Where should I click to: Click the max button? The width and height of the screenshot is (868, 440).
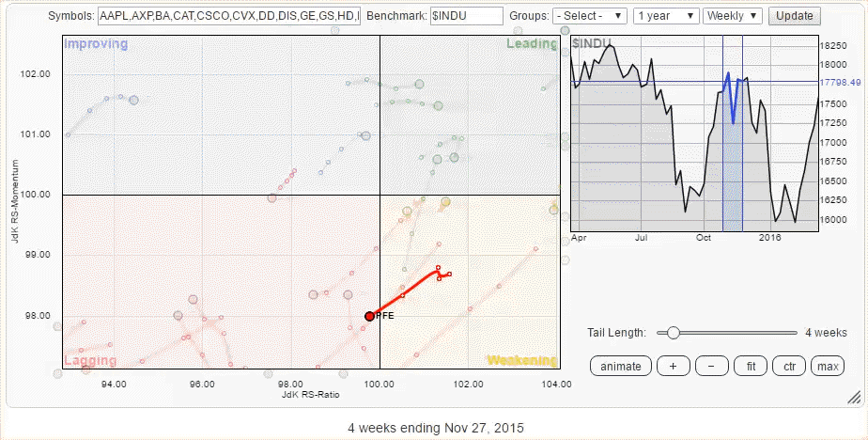click(x=828, y=366)
